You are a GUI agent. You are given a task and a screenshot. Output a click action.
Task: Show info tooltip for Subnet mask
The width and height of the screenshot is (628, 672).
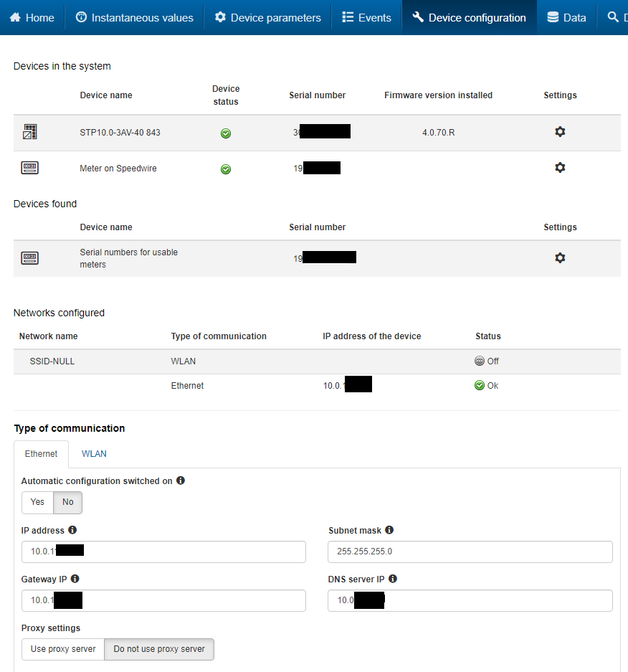(x=389, y=530)
